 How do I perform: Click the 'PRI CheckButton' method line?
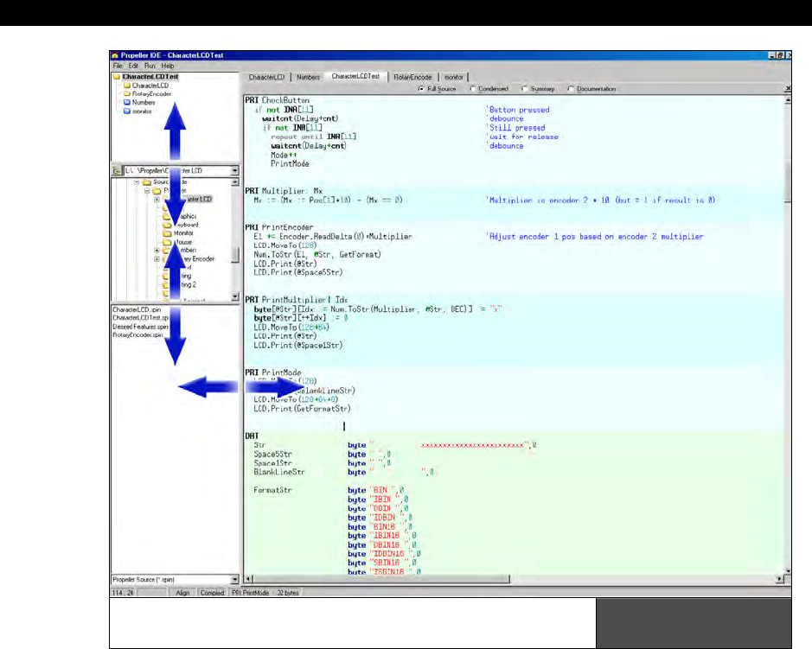[277, 100]
